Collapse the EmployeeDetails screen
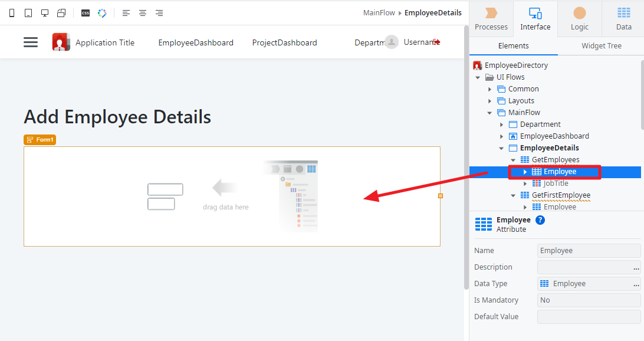 click(501, 148)
